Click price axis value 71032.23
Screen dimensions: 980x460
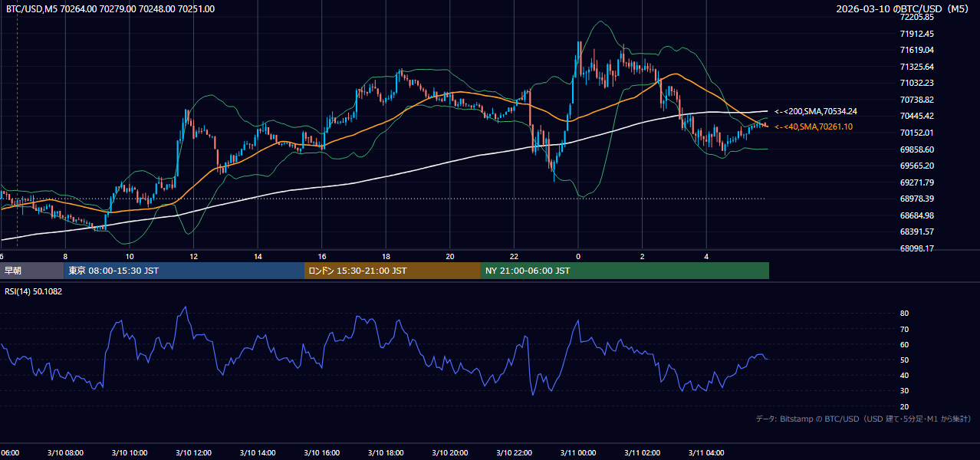(917, 83)
